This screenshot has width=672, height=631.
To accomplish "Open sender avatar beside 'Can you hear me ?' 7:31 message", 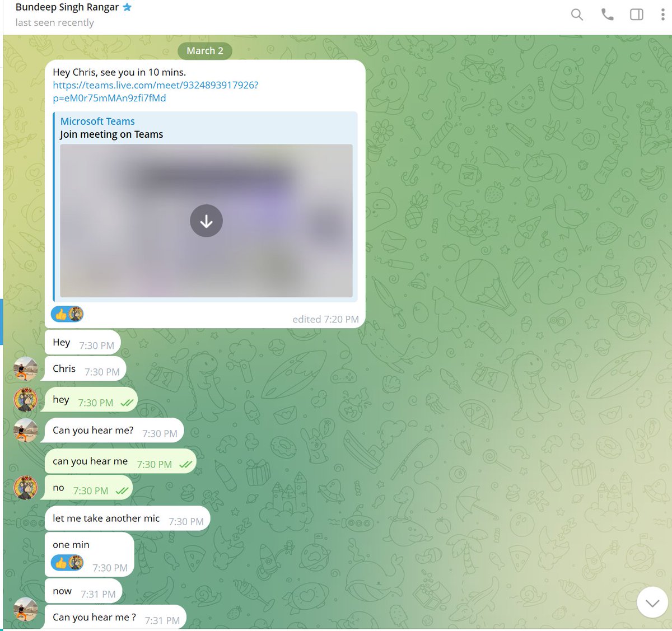I will (26, 610).
